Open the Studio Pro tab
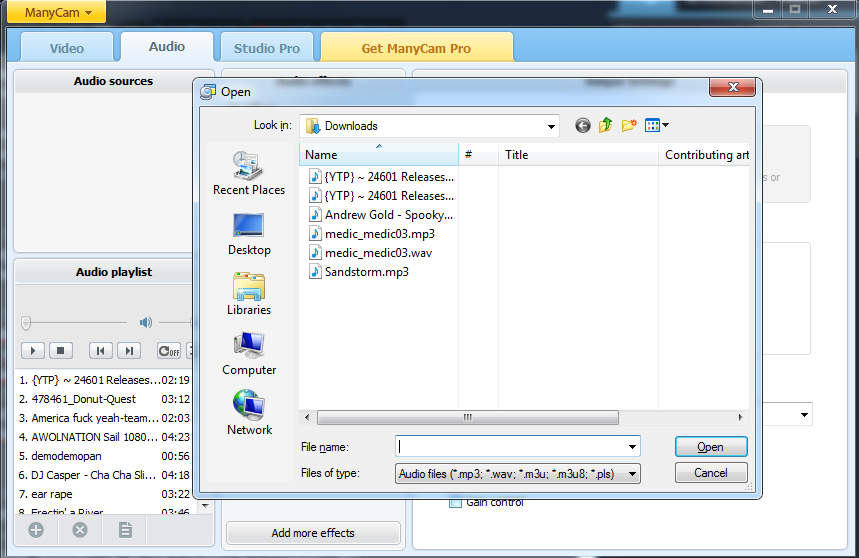The width and height of the screenshot is (859, 558). coord(267,48)
